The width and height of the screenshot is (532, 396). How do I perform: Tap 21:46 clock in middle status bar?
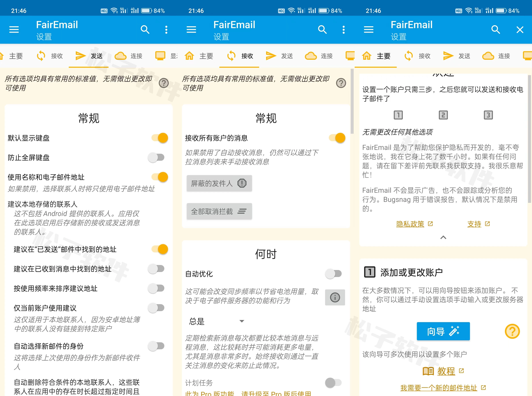[196, 11]
